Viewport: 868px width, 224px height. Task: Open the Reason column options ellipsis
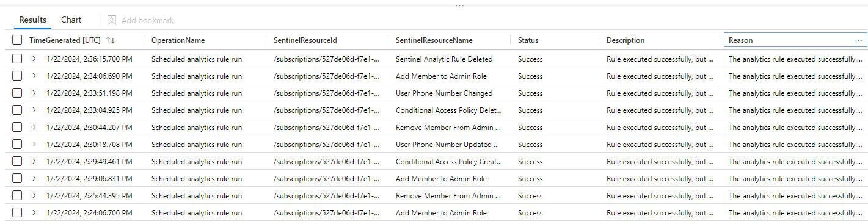[858, 40]
